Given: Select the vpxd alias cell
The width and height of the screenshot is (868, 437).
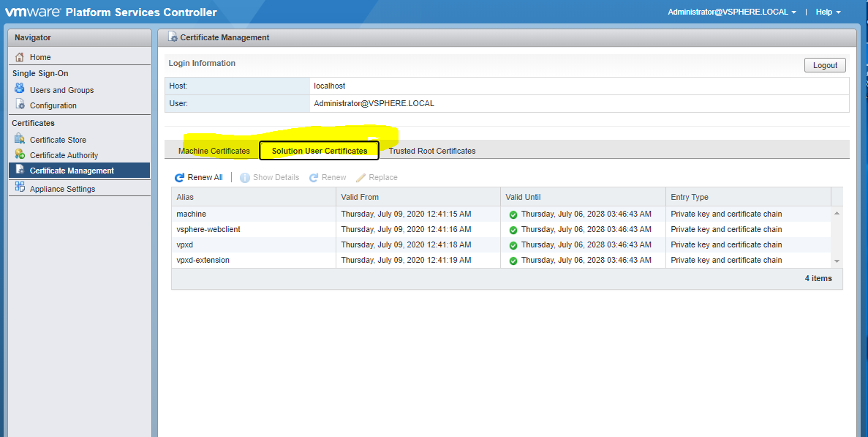Looking at the screenshot, I should [x=254, y=244].
